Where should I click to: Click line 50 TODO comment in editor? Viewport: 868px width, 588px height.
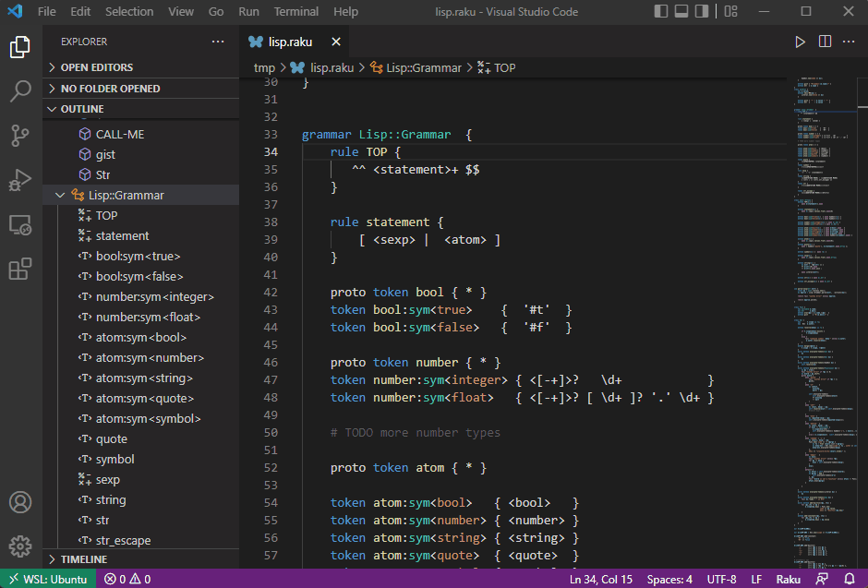(416, 433)
